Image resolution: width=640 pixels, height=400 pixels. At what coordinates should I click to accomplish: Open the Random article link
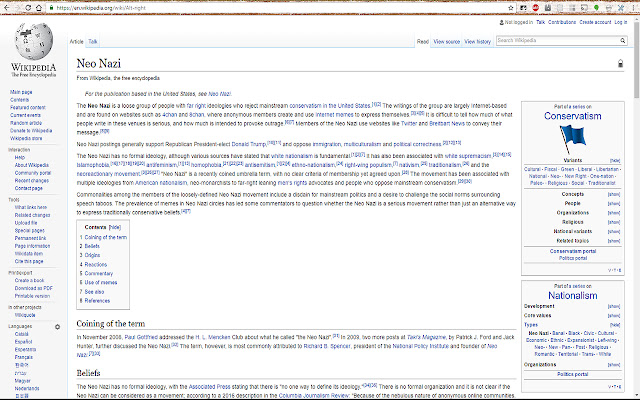coord(26,123)
